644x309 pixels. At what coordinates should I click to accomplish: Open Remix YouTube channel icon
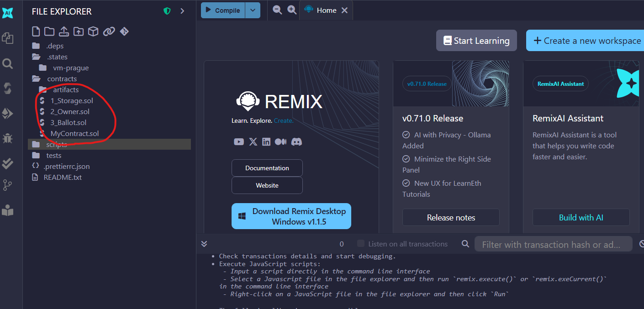click(x=239, y=142)
